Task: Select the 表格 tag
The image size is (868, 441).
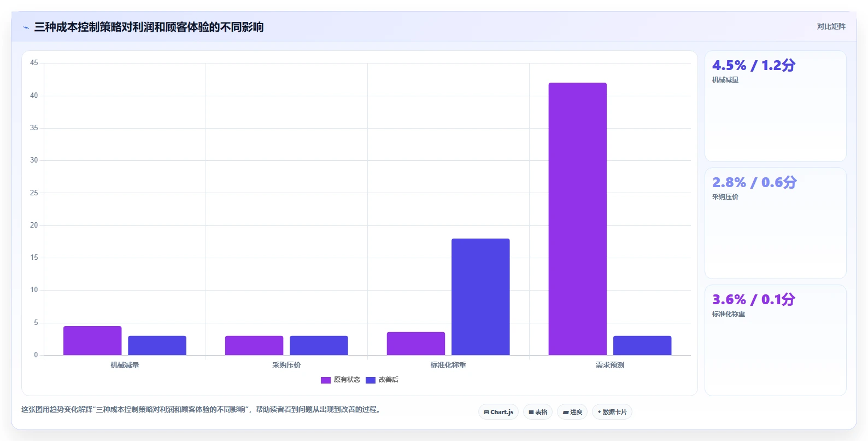Action: pyautogui.click(x=538, y=412)
